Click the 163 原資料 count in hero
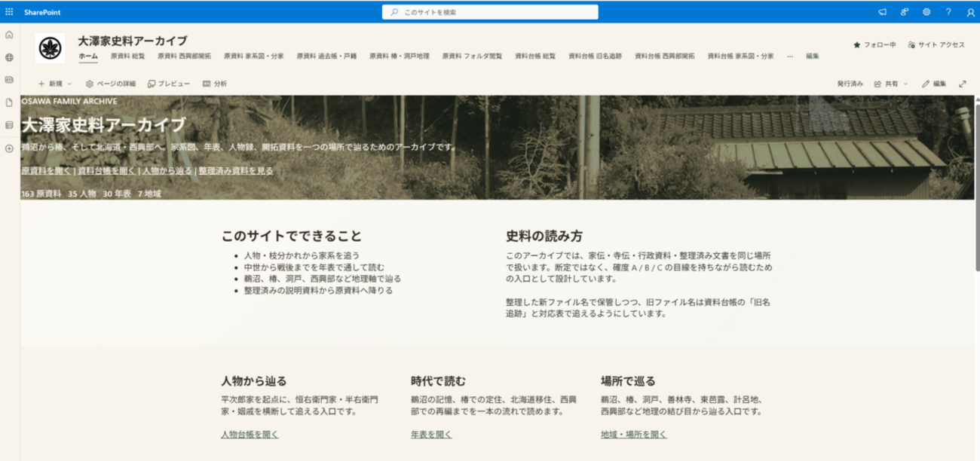Screen dimensions: 980x461 tap(41, 194)
